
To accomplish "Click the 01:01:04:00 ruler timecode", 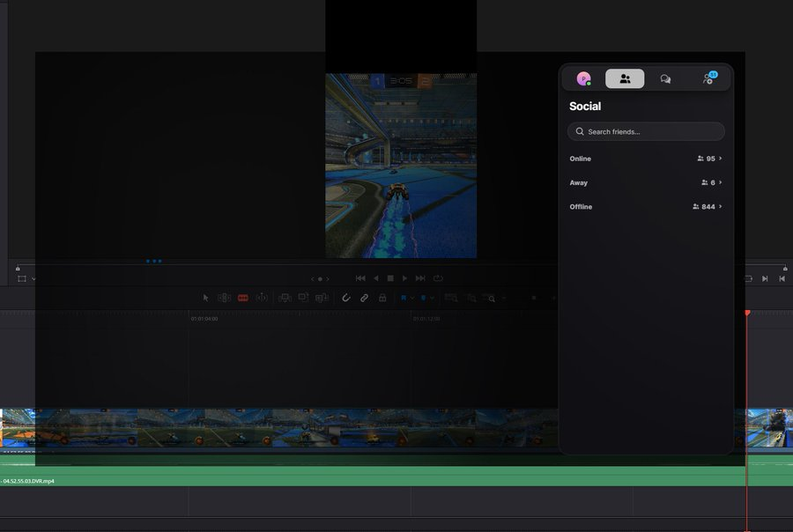I will pyautogui.click(x=204, y=319).
